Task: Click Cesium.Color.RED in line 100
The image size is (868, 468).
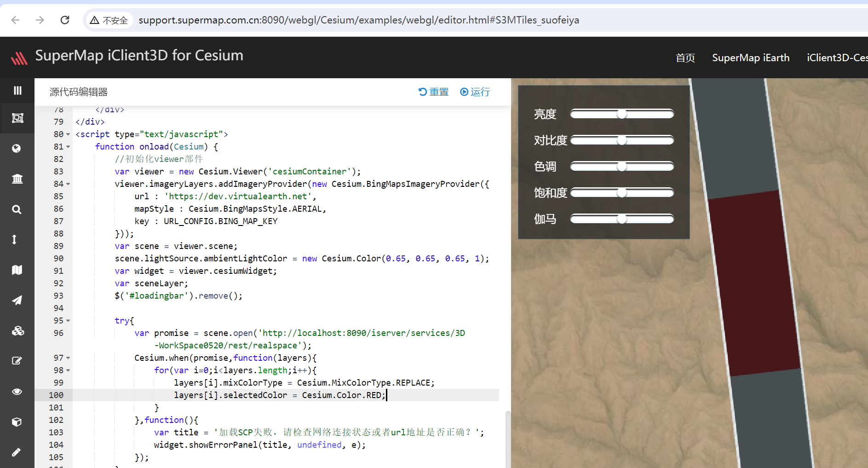Action: (341, 395)
